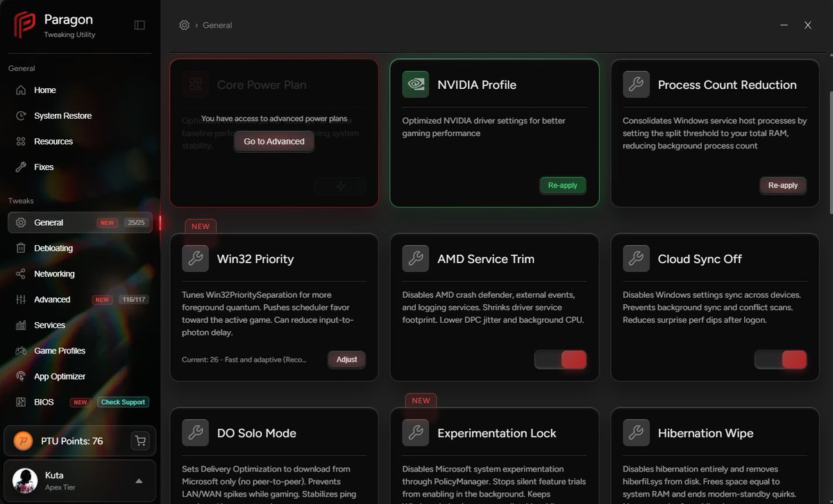The width and height of the screenshot is (833, 504).
Task: Click the Resources grid icon
Action: pos(21,142)
